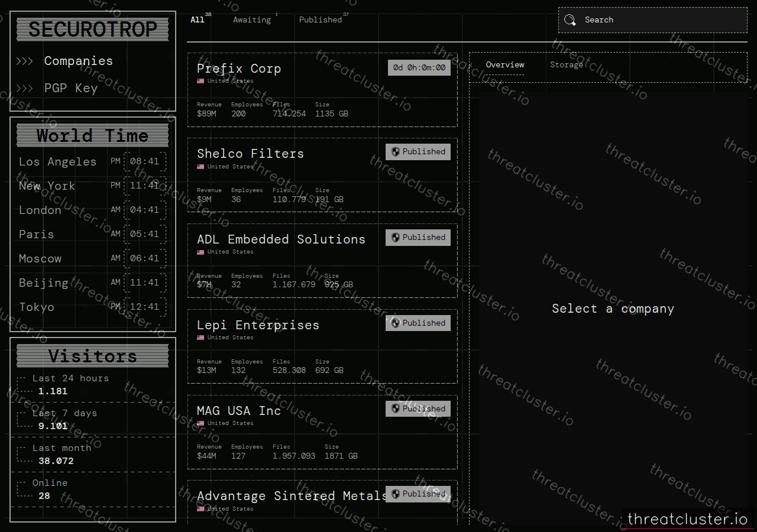Click the Prefix Corp countdown timer badge
Viewport: 757px width, 532px height.
(419, 68)
